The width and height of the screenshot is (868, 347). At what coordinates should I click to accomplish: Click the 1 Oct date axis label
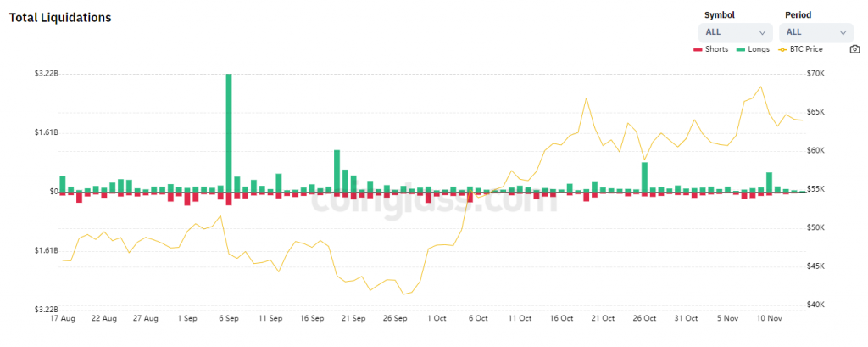437,319
